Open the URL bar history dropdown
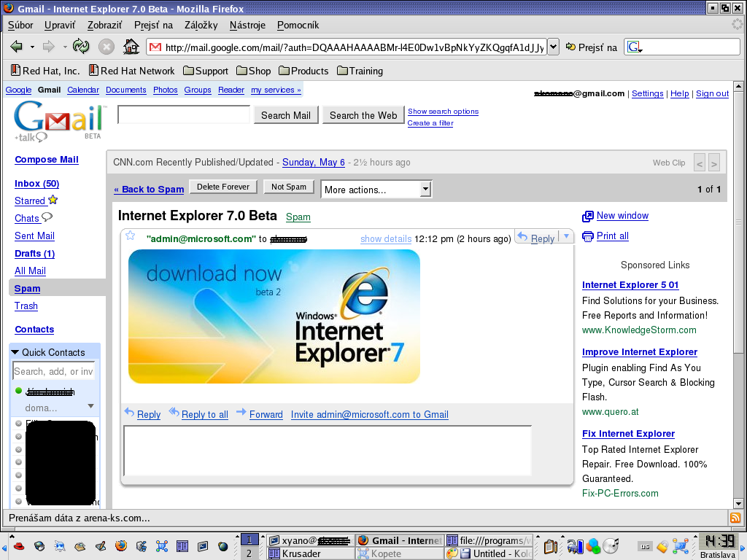This screenshot has width=747, height=560. (553, 47)
